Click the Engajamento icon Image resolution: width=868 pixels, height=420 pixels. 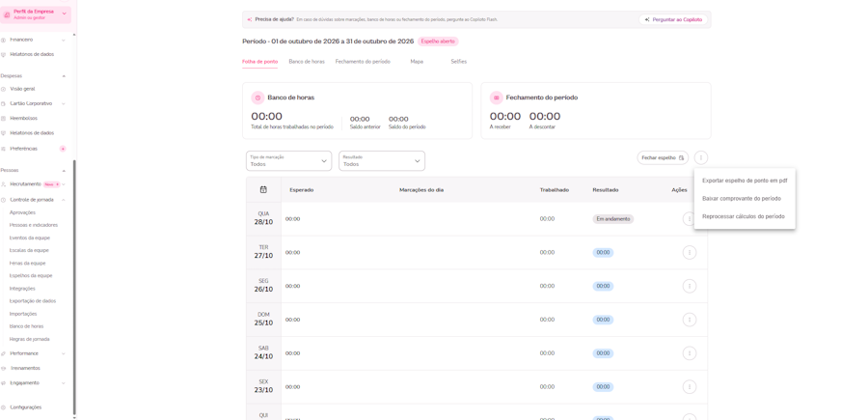click(3, 383)
